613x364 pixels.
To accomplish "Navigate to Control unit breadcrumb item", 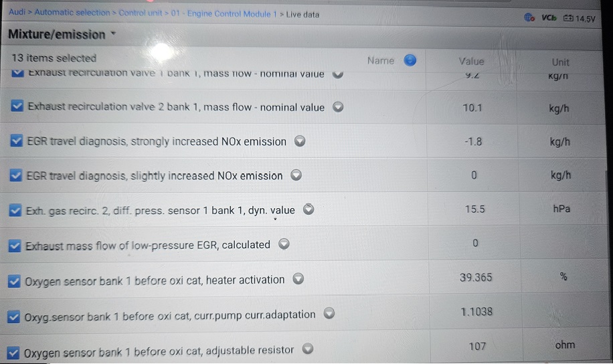I will pyautogui.click(x=139, y=13).
